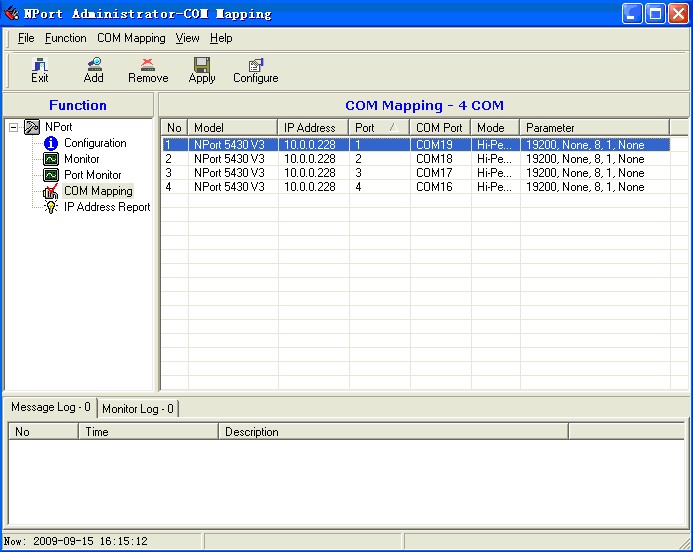Select Port Monitor in the Function tree

coord(92,175)
